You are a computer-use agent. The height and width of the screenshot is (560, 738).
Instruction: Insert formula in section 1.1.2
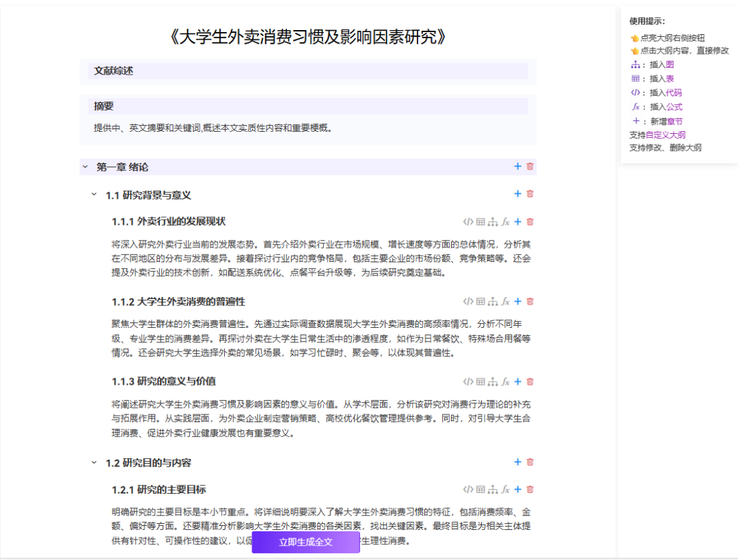coord(505,301)
